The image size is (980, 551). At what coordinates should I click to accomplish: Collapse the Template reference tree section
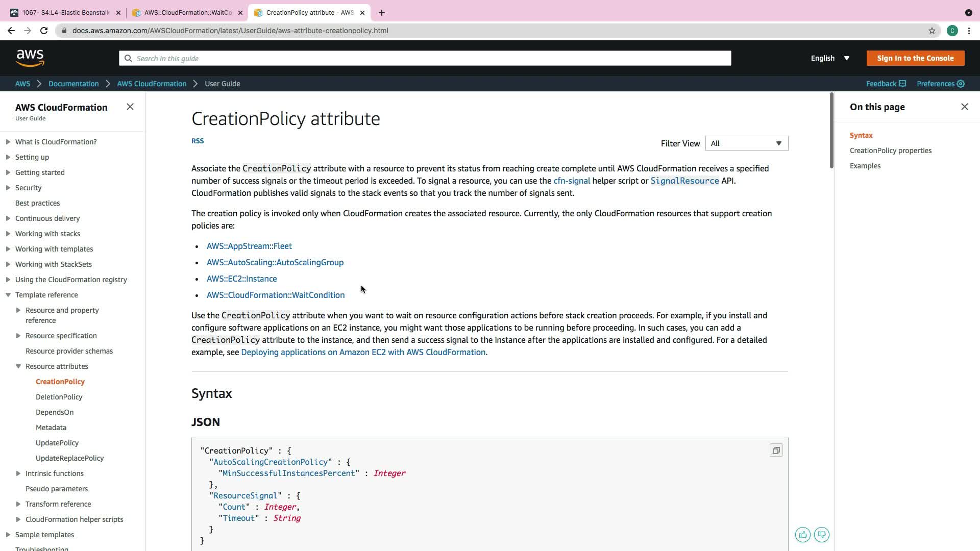click(8, 295)
